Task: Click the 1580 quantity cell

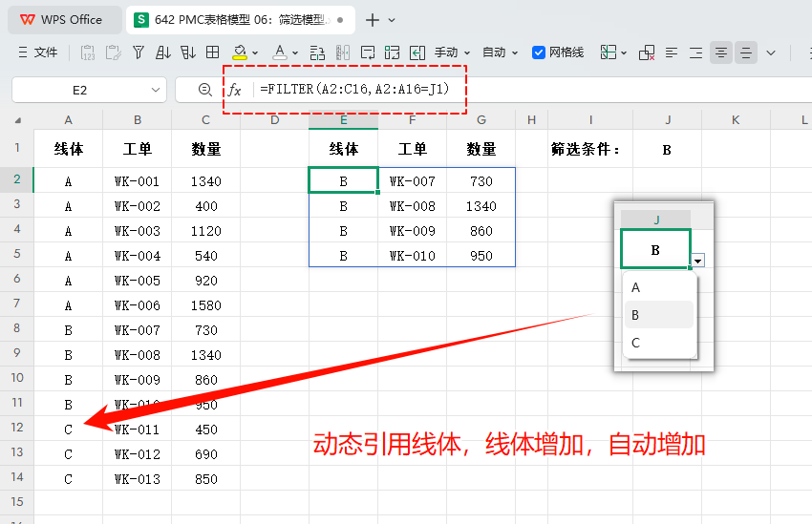Action: point(206,305)
